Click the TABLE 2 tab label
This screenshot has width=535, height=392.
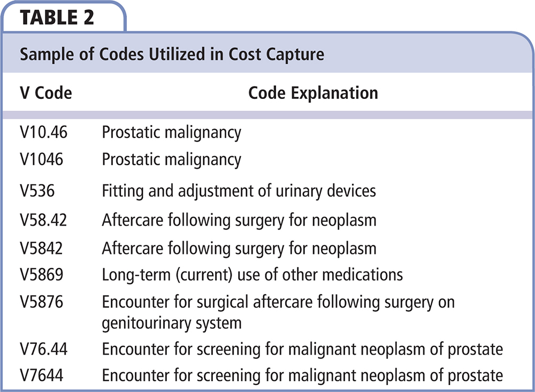58,17
